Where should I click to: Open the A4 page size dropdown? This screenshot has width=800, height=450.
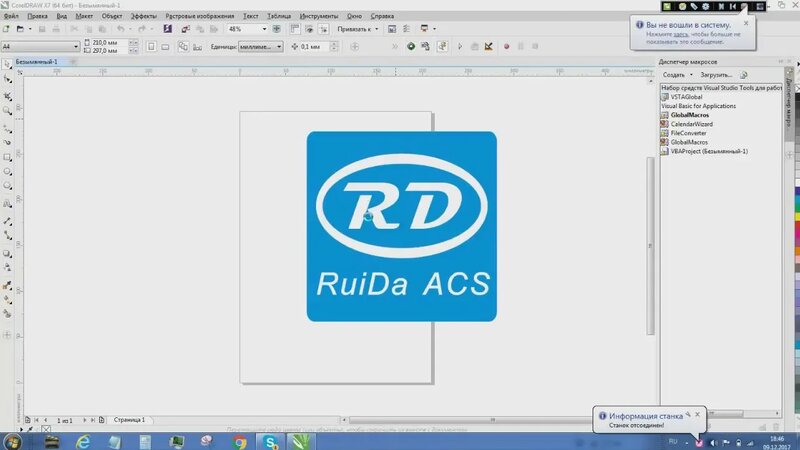coord(76,46)
